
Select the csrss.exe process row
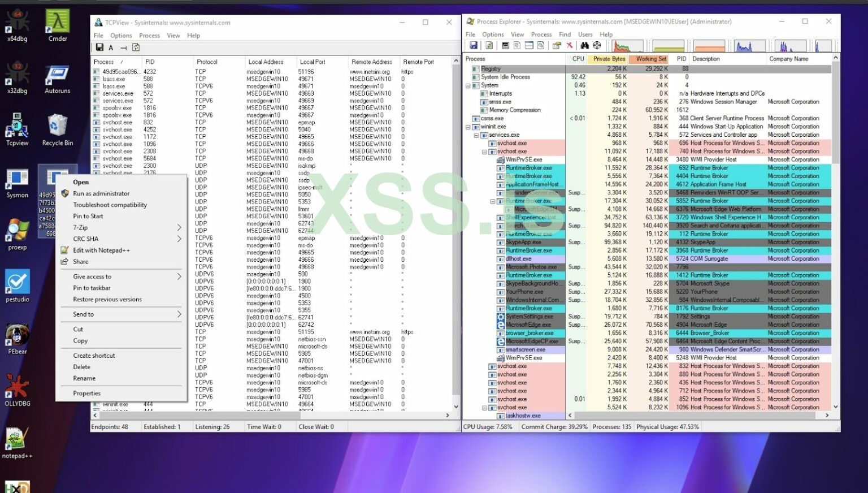pyautogui.click(x=648, y=119)
